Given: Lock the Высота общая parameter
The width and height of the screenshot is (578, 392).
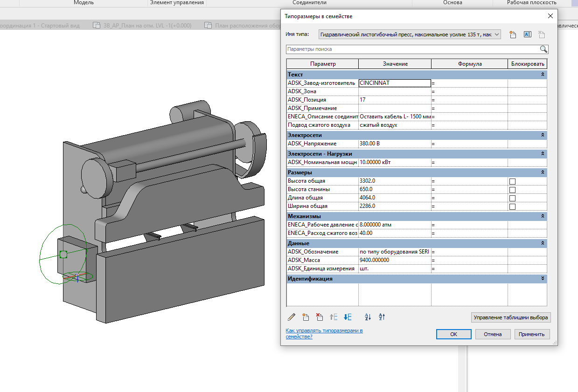Looking at the screenshot, I should pos(512,181).
